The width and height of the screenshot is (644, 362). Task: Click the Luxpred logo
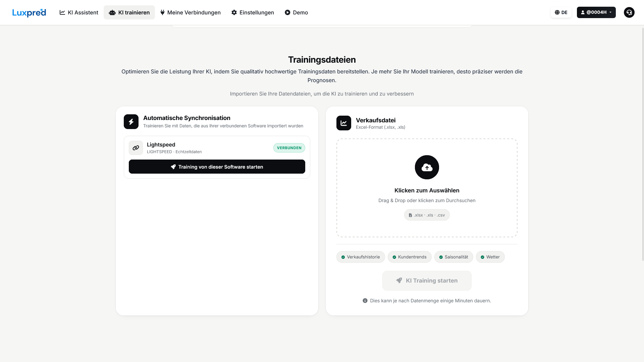click(29, 12)
